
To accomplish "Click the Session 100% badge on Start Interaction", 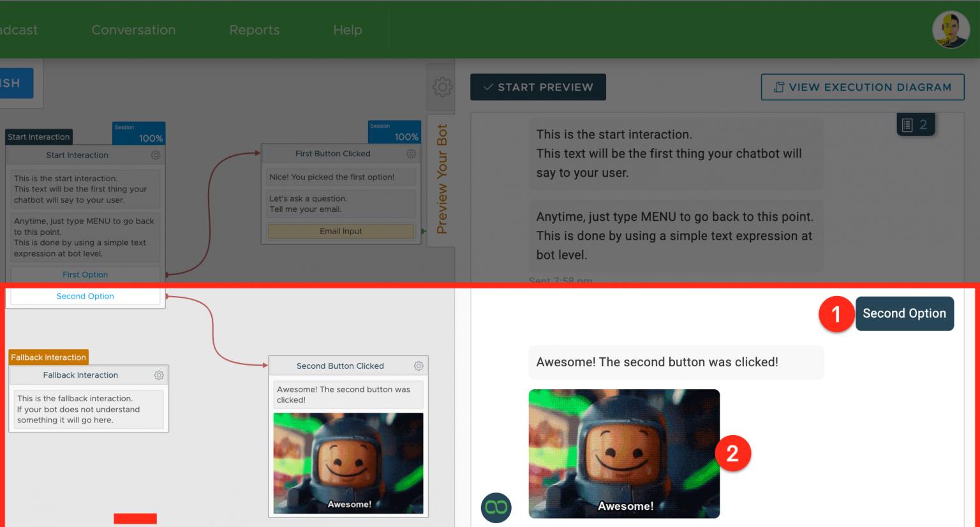I will click(x=138, y=133).
